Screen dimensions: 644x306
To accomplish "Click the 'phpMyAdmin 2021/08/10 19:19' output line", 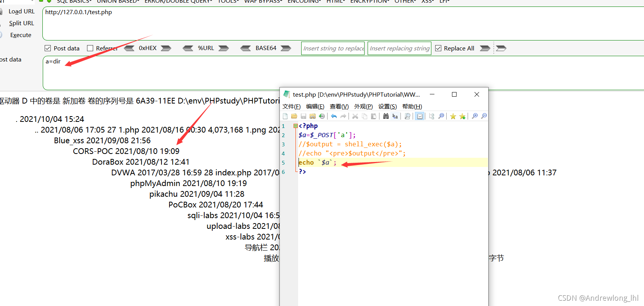I will (x=189, y=183).
